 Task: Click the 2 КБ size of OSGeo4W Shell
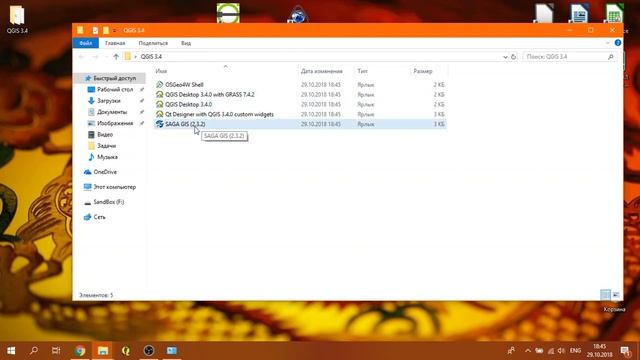439,84
